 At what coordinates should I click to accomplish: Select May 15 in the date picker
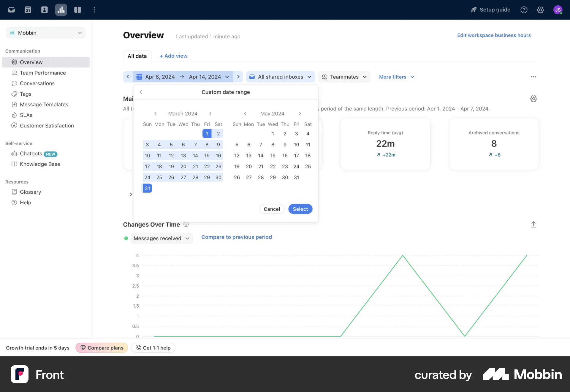(x=273, y=155)
